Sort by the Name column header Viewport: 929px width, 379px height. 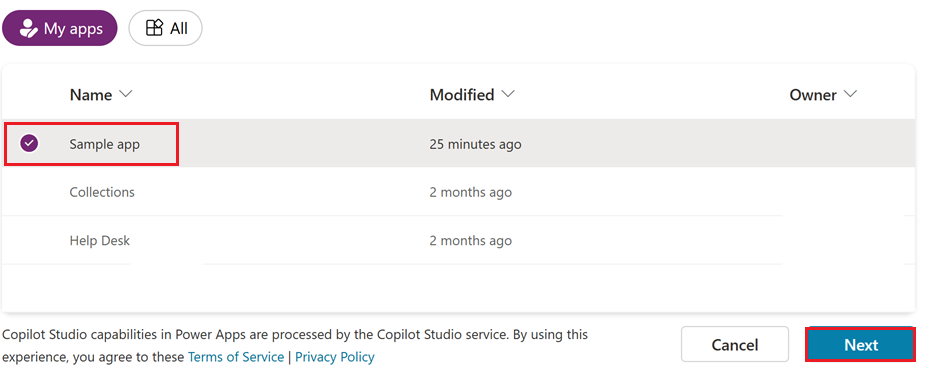coord(91,95)
